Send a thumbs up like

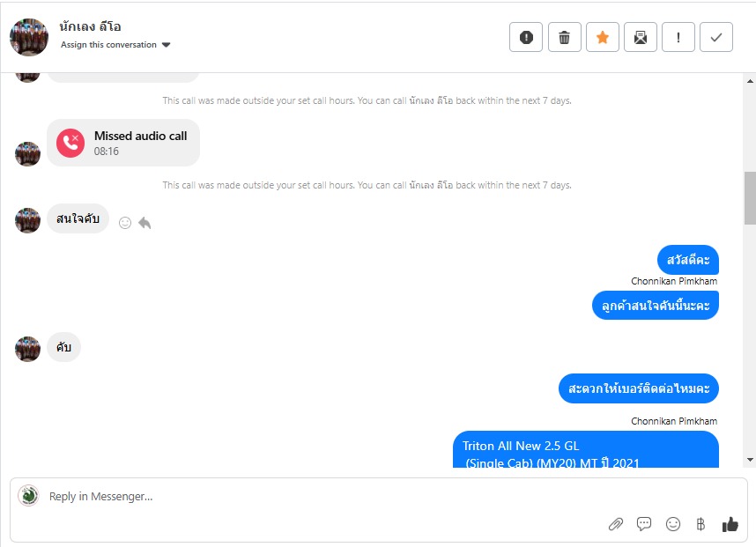click(730, 524)
